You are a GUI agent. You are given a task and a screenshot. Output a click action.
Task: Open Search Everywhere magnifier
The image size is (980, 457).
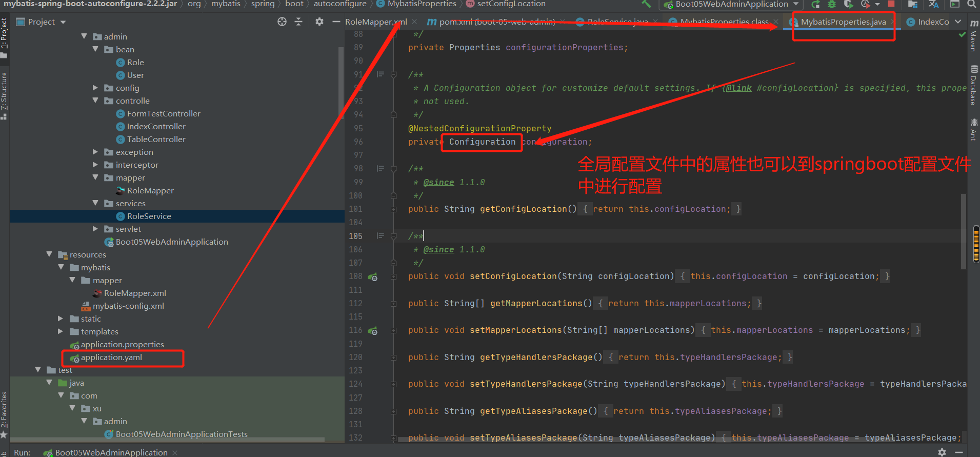971,4
